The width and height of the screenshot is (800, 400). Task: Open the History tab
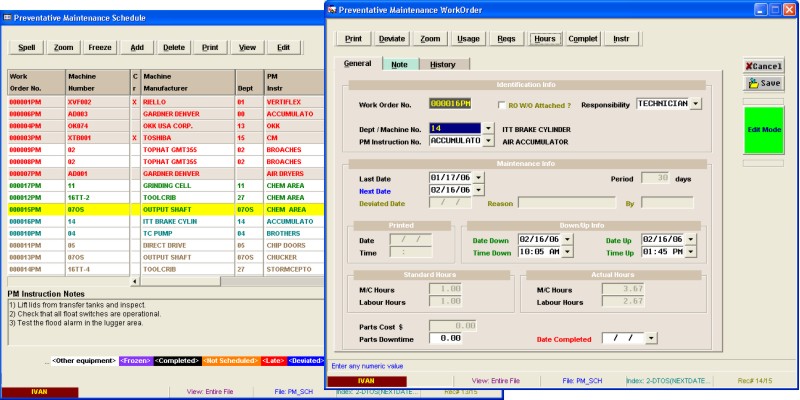442,64
